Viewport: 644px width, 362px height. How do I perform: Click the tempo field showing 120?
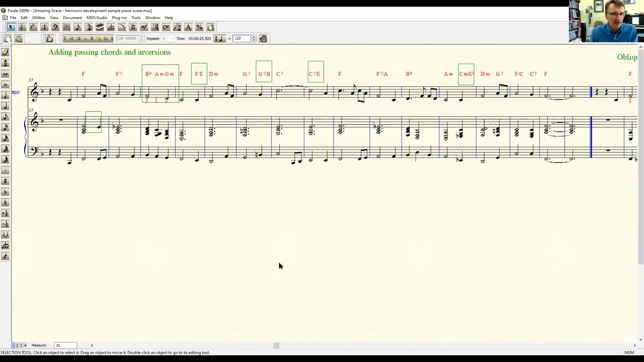pos(242,38)
